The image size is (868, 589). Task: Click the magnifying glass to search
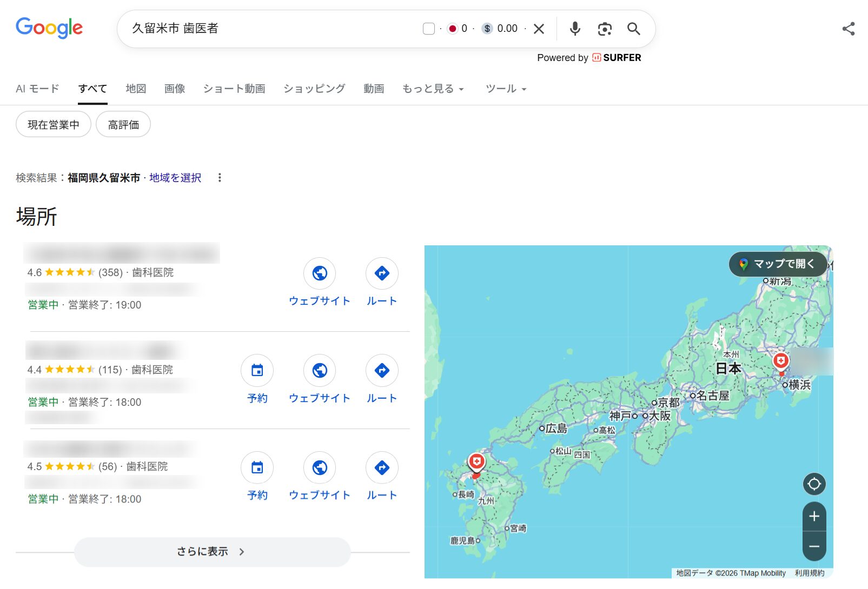pos(633,29)
